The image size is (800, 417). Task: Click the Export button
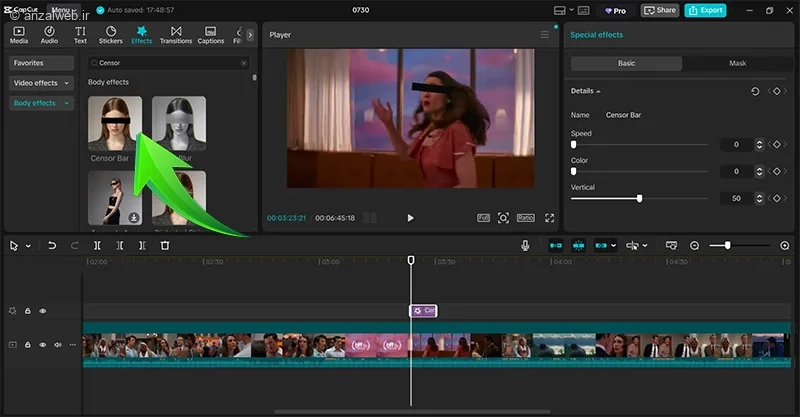pos(706,10)
